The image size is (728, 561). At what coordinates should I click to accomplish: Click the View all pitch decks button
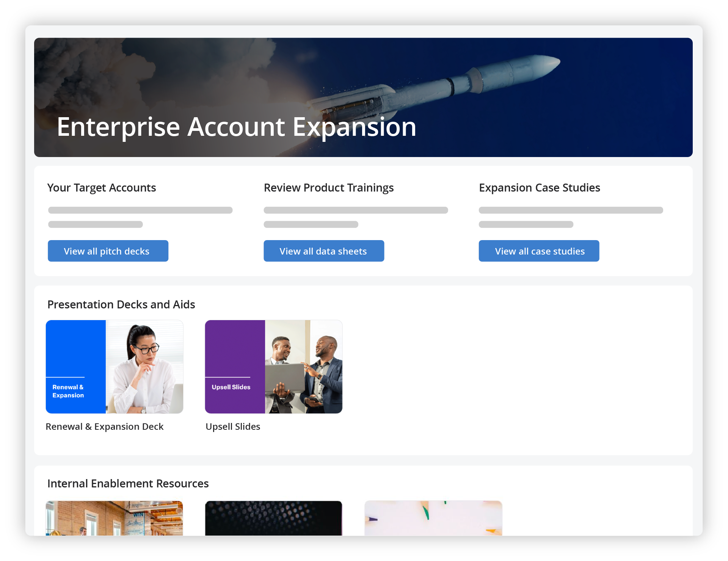(108, 251)
